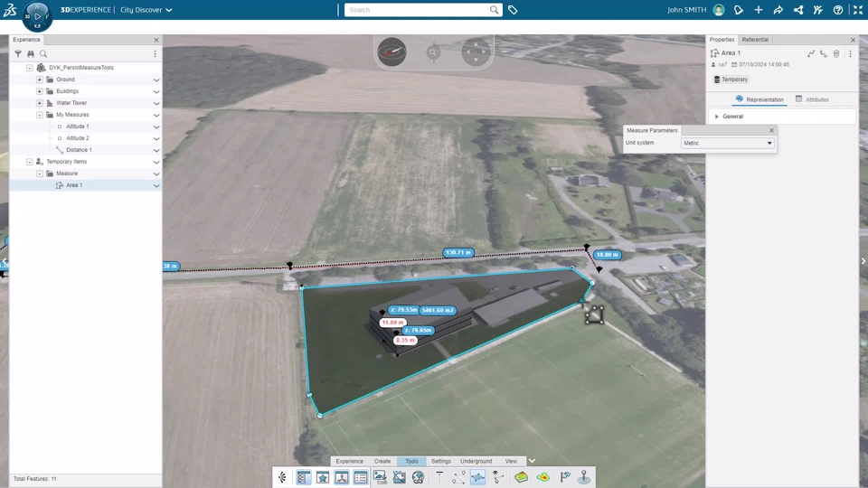Open City Discover app dropdown
The height and width of the screenshot is (488, 868).
coord(146,10)
